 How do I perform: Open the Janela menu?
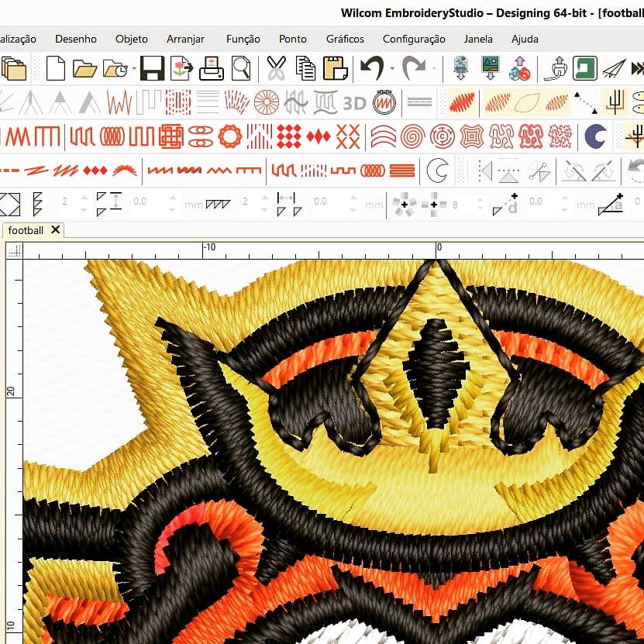coord(478,39)
